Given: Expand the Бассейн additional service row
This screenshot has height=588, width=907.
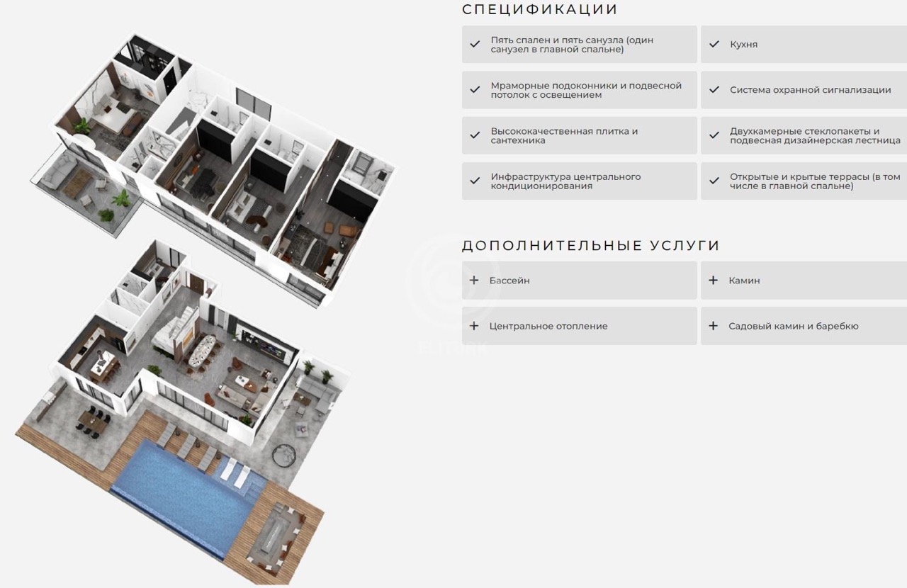Looking at the screenshot, I should (x=579, y=281).
